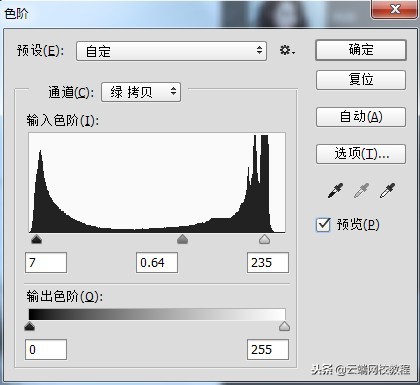Click the output gradient bar
The height and width of the screenshot is (385, 420).
point(157,315)
